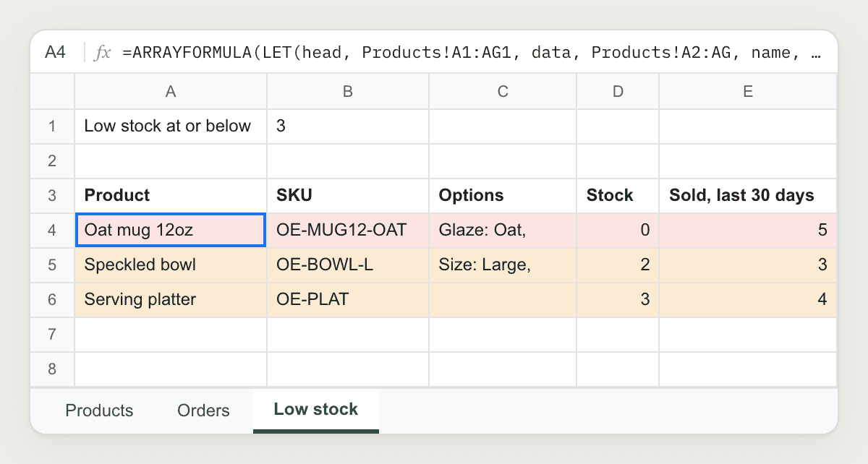Click Serving platter empty options cell
868x464 pixels.
click(x=503, y=300)
